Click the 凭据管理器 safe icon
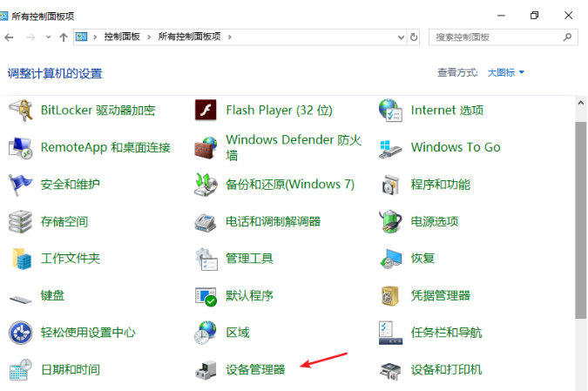 click(x=390, y=296)
